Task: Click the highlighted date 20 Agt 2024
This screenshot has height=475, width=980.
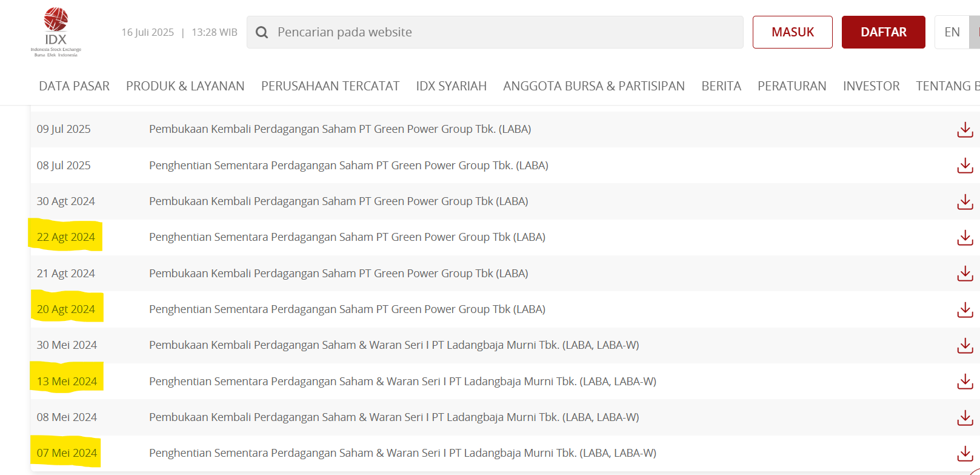Action: pyautogui.click(x=65, y=309)
